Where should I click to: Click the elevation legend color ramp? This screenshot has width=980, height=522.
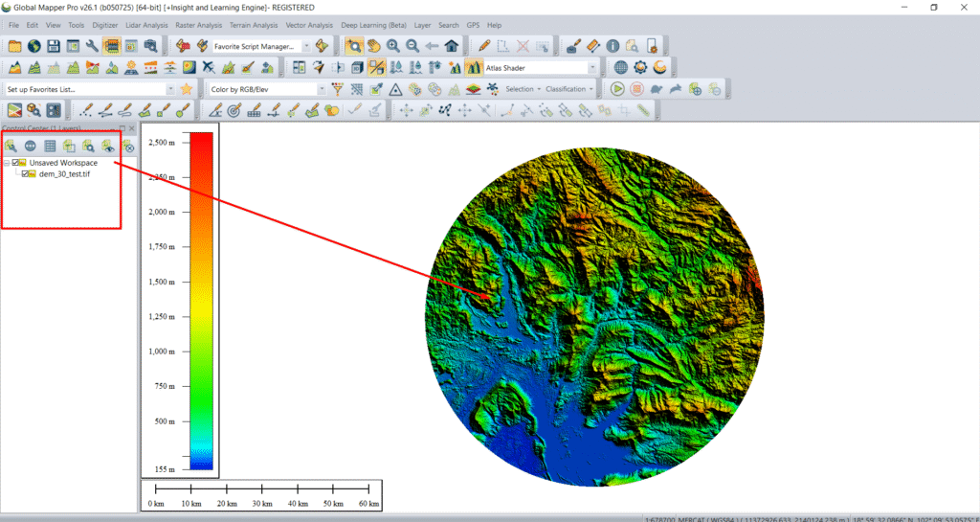point(201,301)
